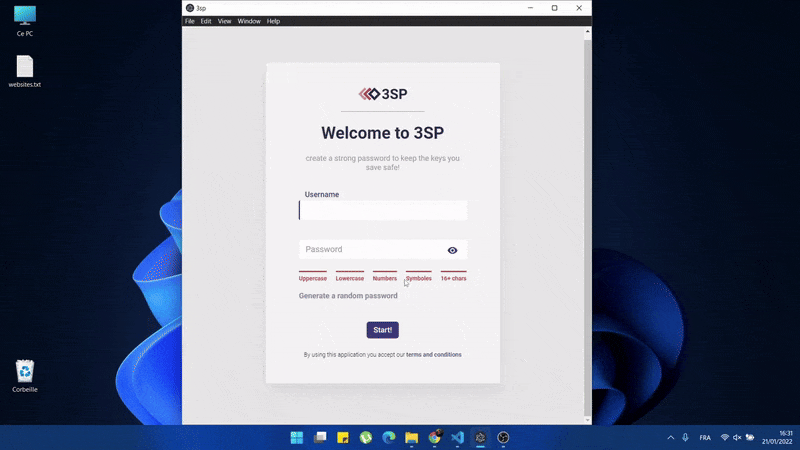Click the Username input field
The height and width of the screenshot is (450, 800).
383,210
